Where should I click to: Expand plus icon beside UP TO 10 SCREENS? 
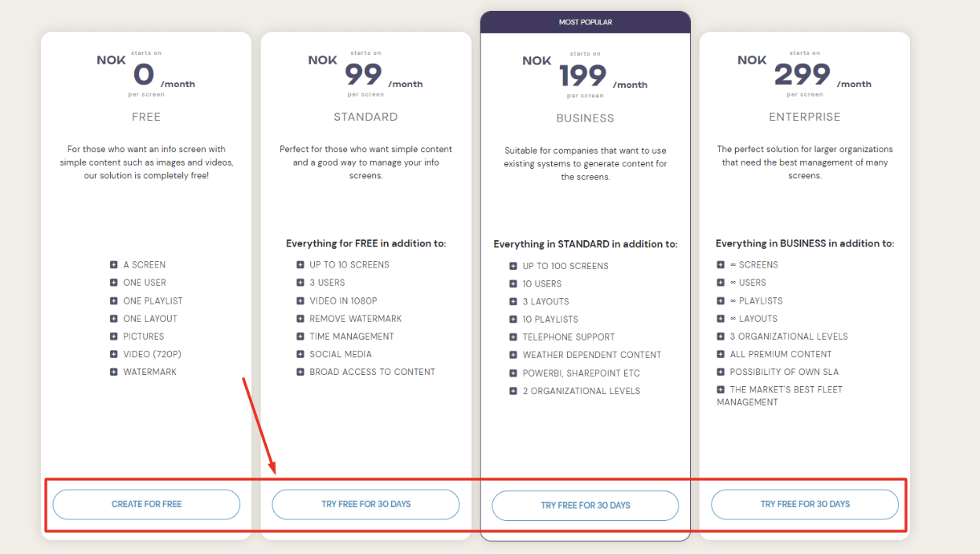(x=300, y=265)
